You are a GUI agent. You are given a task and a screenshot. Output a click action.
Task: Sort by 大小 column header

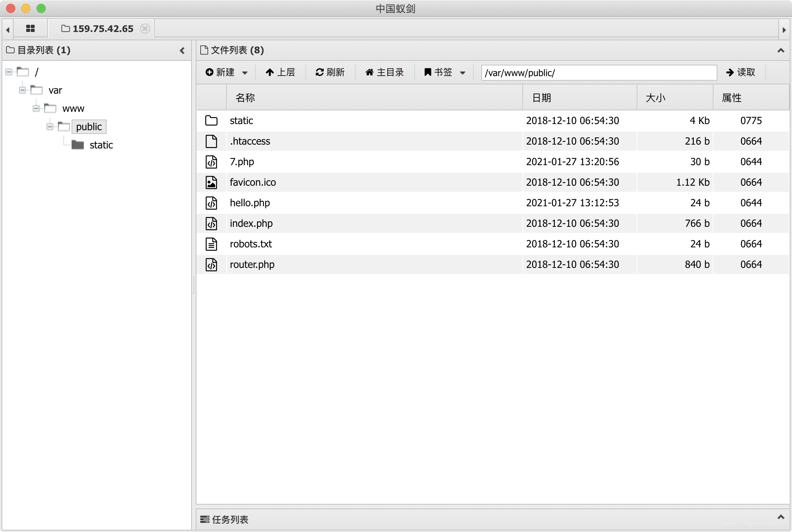(x=675, y=98)
